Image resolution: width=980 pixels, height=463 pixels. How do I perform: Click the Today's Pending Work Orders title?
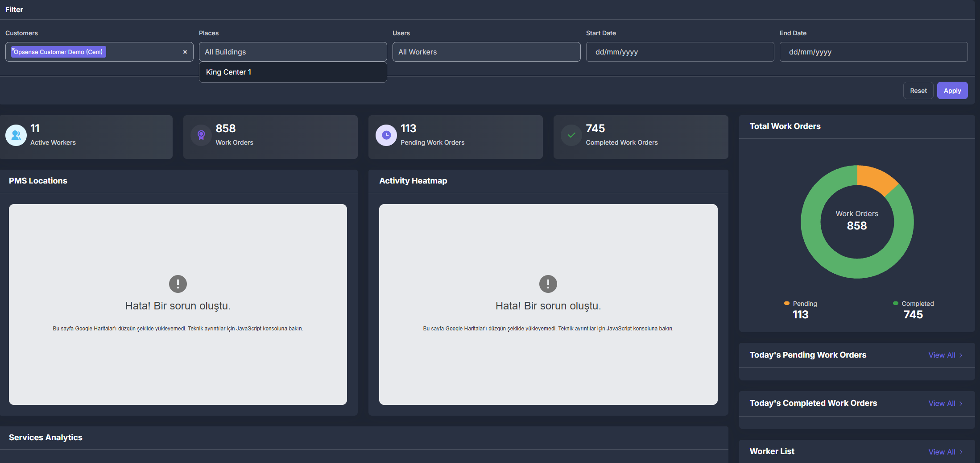click(808, 355)
